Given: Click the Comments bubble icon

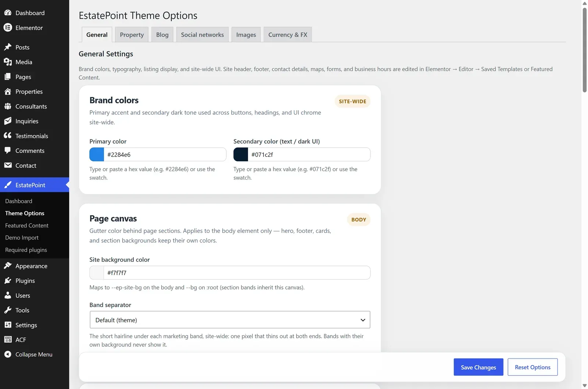Looking at the screenshot, I should click(8, 151).
